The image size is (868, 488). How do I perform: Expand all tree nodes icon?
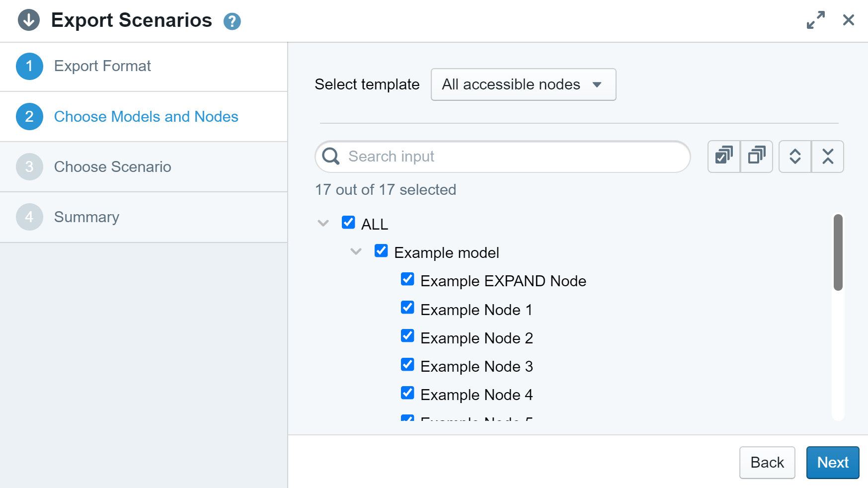[795, 157]
